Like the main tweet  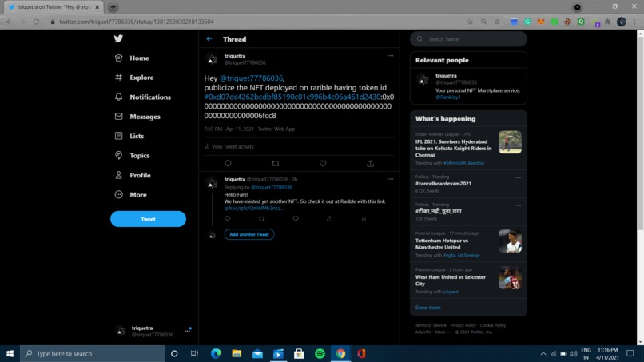[323, 164]
